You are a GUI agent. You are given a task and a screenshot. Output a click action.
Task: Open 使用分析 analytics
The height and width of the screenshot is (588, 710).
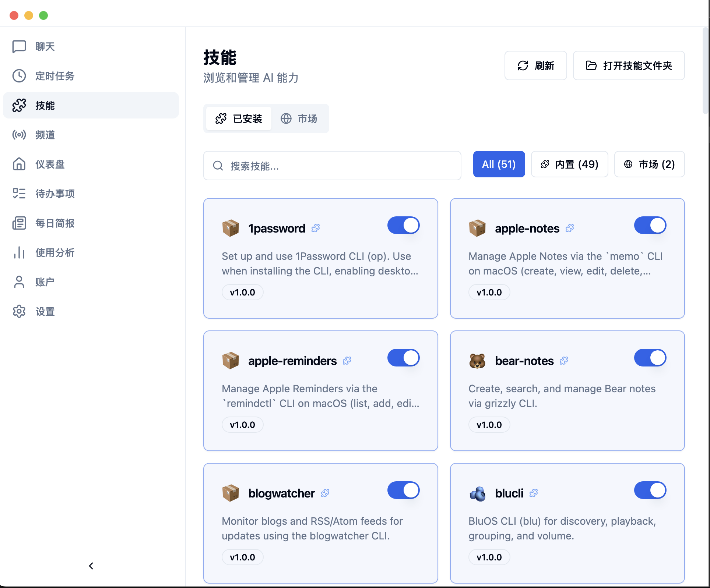tap(55, 252)
